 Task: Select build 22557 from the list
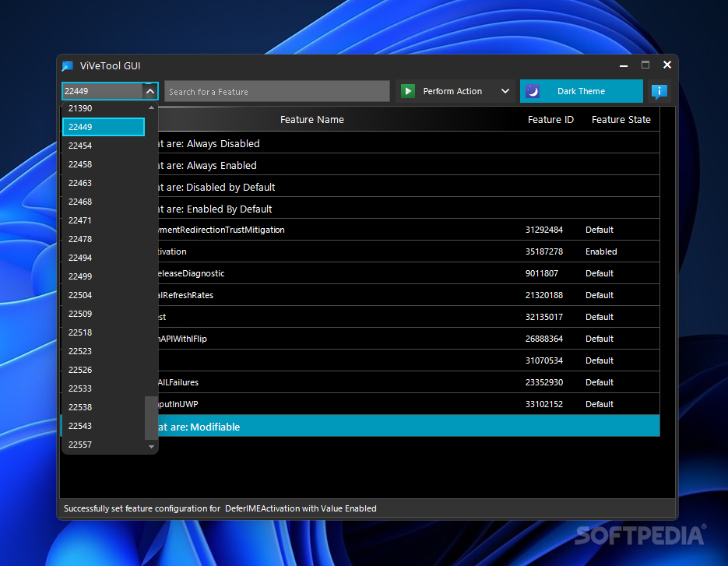pyautogui.click(x=104, y=445)
